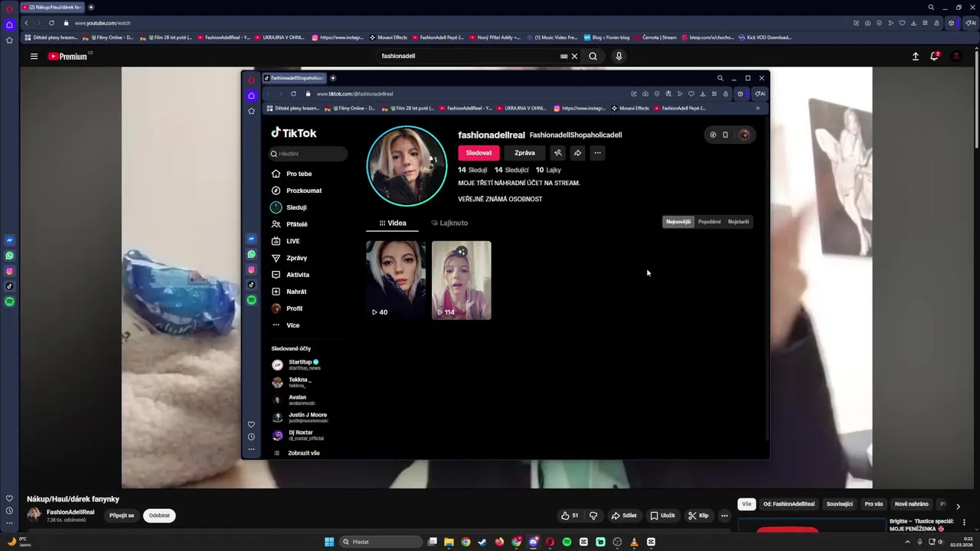
Task: Select the Související filter chip
Action: click(840, 504)
